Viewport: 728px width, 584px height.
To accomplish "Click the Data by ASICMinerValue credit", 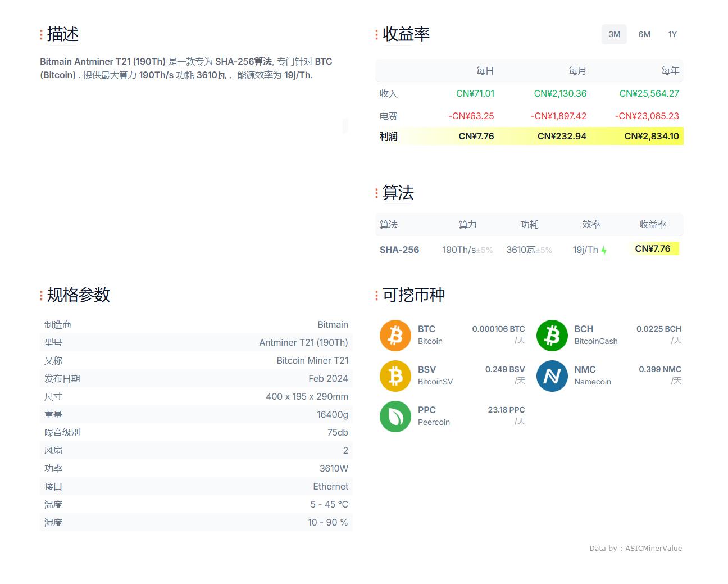I will (636, 548).
